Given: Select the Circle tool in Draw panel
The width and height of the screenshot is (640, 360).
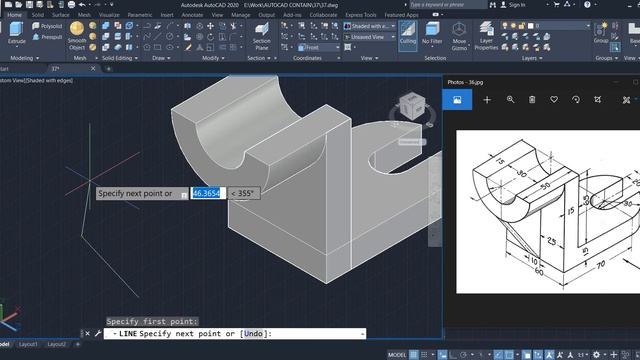Looking at the screenshot, I should pyautogui.click(x=169, y=37).
